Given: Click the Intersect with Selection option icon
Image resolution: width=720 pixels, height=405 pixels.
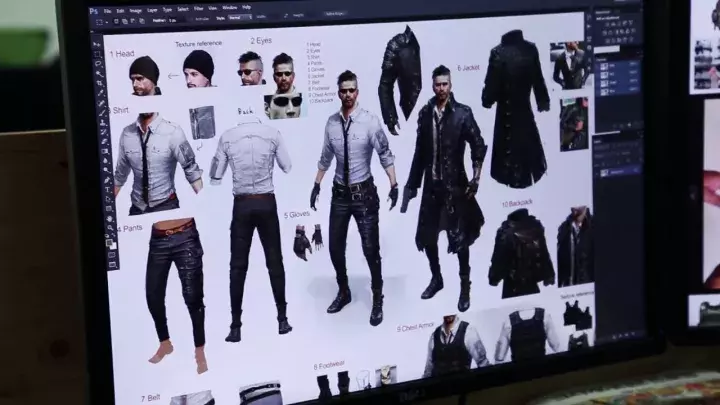Looking at the screenshot, I should pos(141,21).
